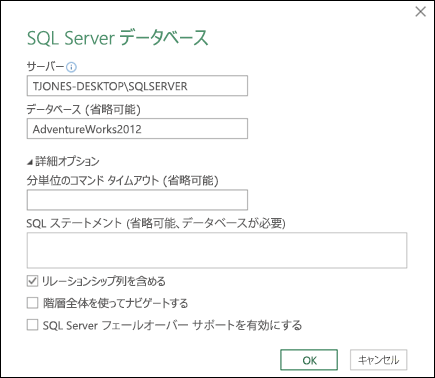
Task: Click the command timeout field
Action: coord(137,200)
